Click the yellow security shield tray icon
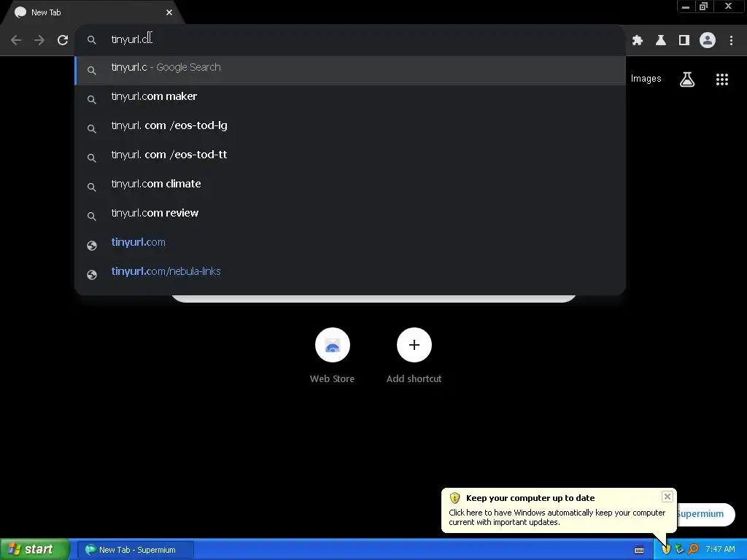This screenshot has height=560, width=747. click(666, 550)
